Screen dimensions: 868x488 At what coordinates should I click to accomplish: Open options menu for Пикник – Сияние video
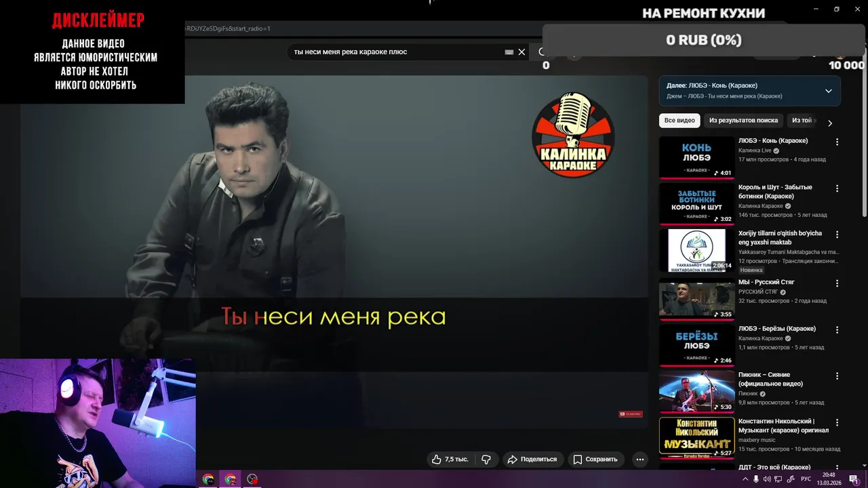[x=837, y=375]
